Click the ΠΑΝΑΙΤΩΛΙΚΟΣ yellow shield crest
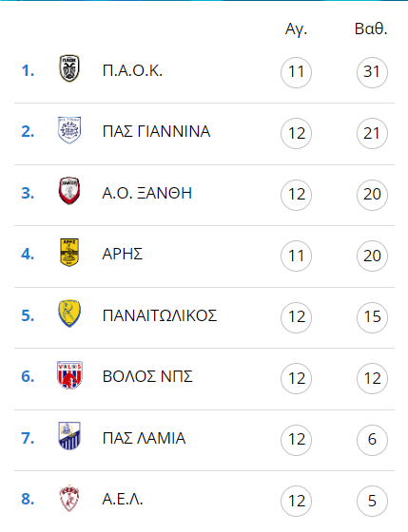This screenshot has height=532, width=408. point(69,313)
